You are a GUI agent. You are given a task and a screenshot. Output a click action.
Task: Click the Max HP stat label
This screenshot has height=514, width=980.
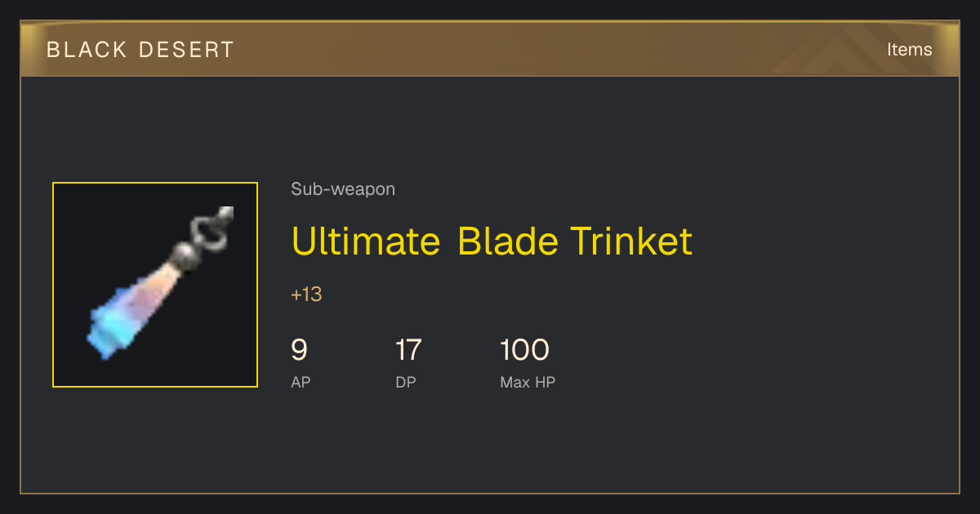click(528, 382)
